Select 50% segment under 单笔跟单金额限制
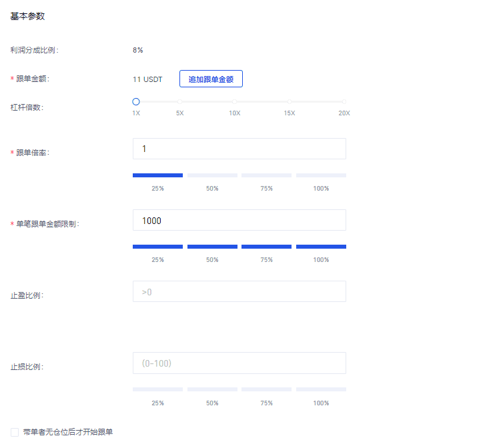The image size is (501, 448). click(212, 247)
